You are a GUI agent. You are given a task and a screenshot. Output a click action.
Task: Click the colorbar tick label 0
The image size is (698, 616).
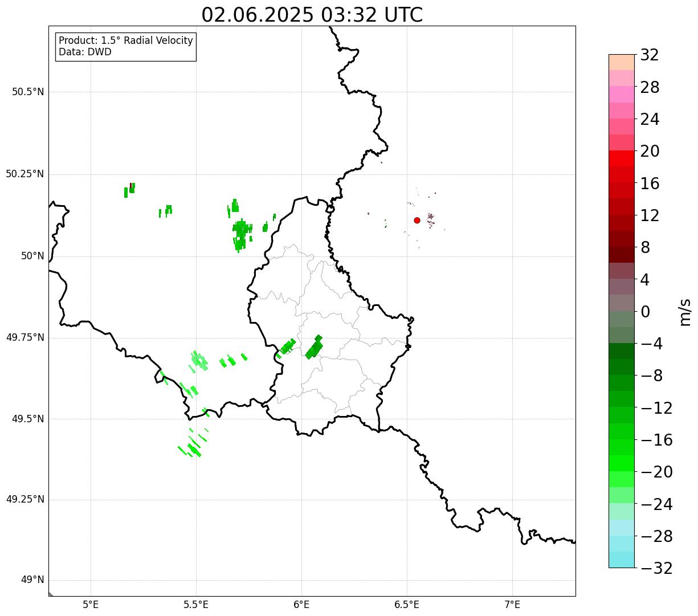(x=645, y=312)
